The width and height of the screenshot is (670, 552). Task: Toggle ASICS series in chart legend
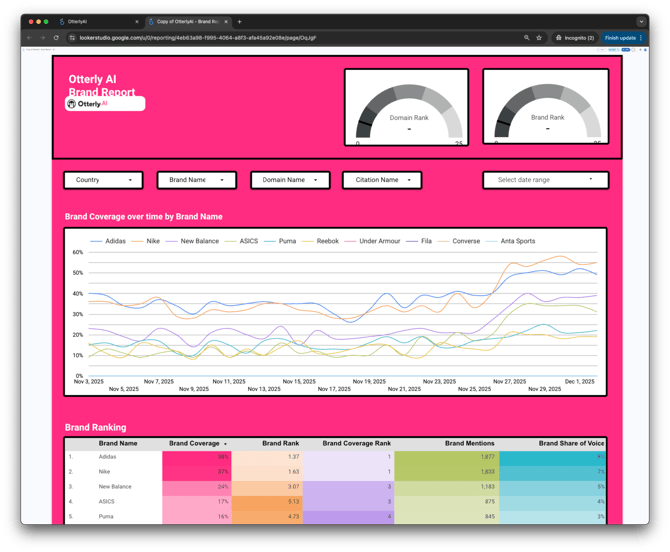pyautogui.click(x=241, y=241)
